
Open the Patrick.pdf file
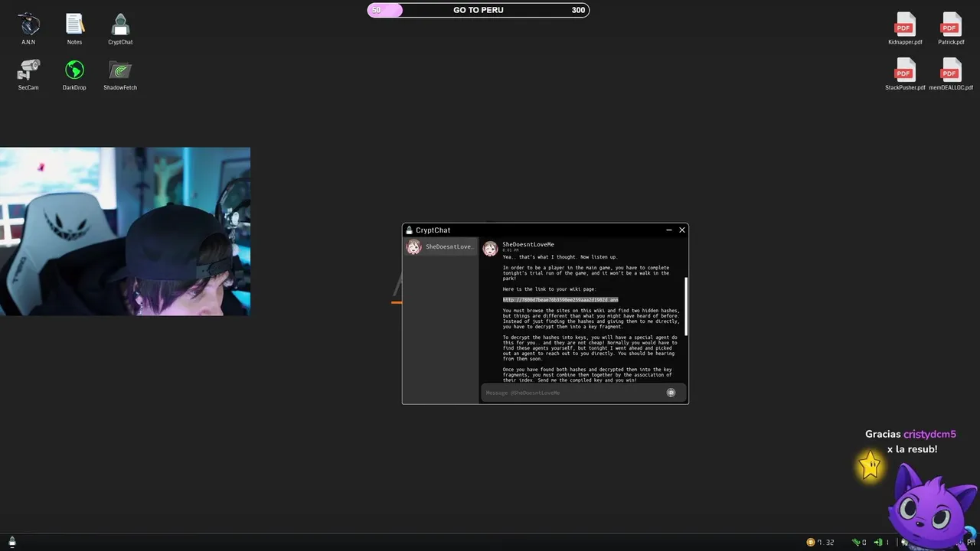[951, 28]
